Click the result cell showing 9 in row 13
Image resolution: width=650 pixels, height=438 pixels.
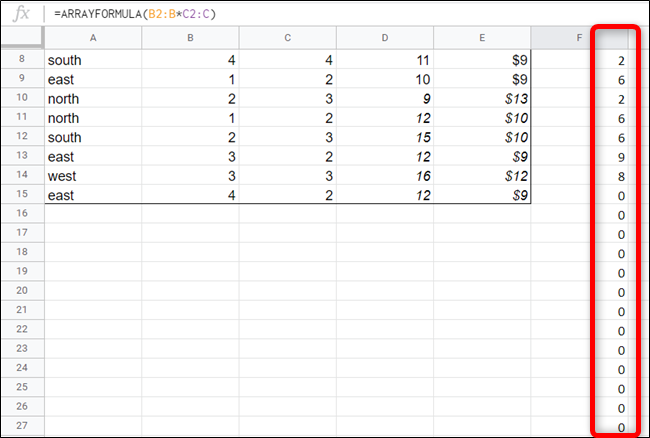click(579, 157)
